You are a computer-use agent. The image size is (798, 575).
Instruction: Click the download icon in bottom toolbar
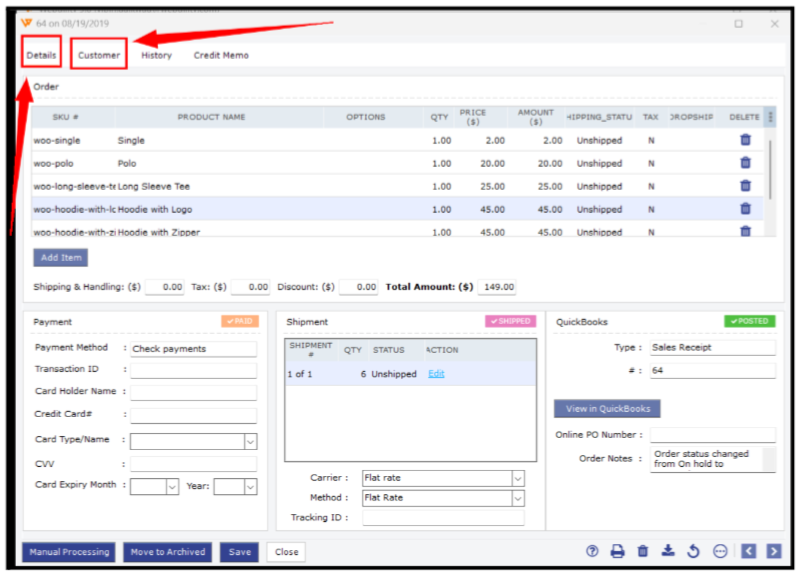668,551
